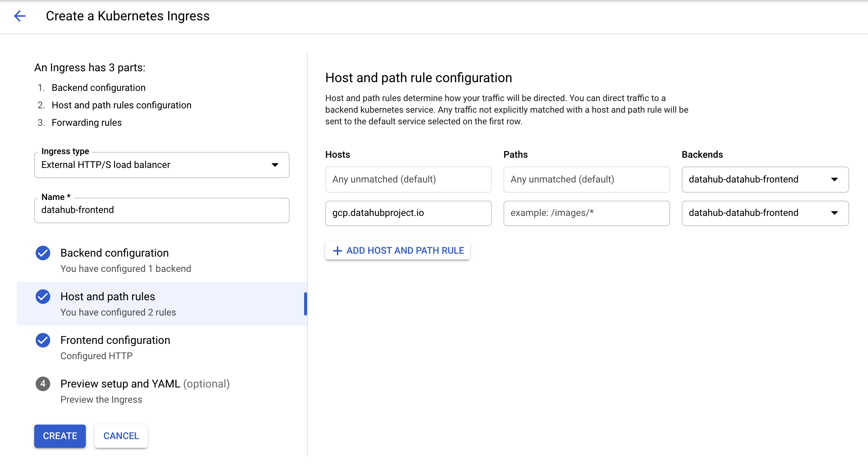Click the plus icon for adding rule
The image size is (868, 466).
pyautogui.click(x=337, y=250)
